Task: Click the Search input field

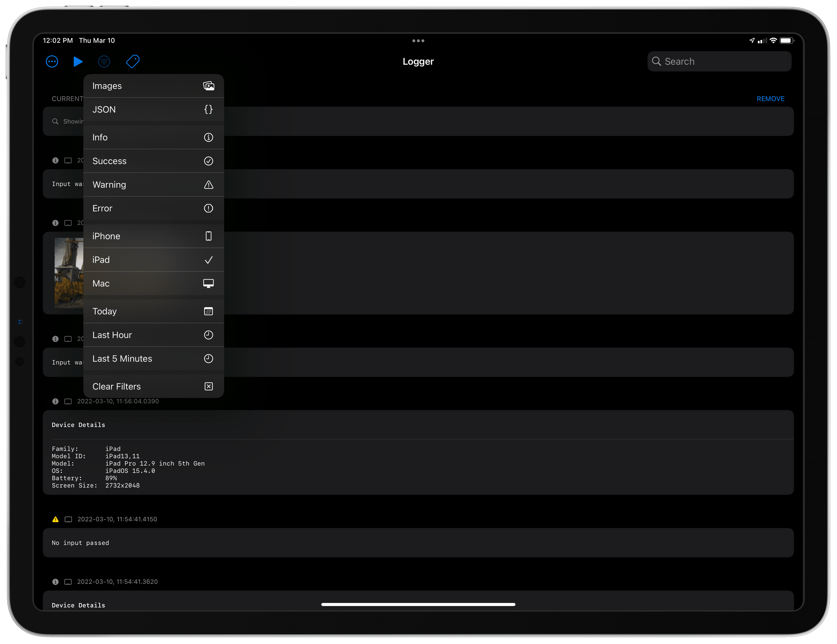Action: [719, 62]
